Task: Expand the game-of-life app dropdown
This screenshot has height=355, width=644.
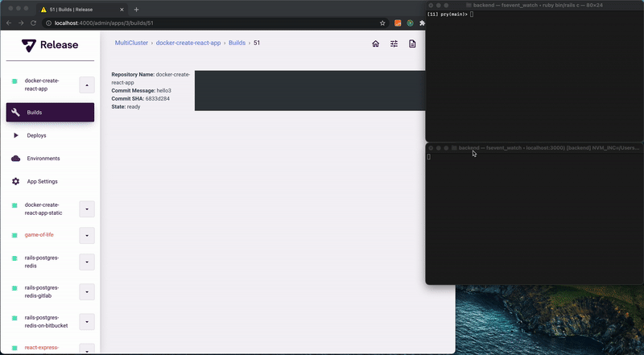Action: pyautogui.click(x=87, y=235)
